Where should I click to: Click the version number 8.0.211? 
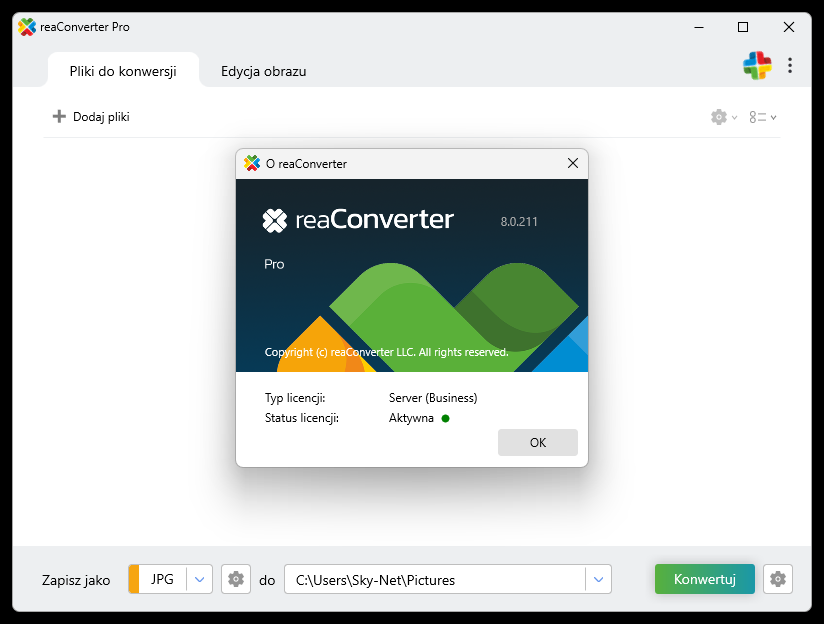[x=519, y=222]
